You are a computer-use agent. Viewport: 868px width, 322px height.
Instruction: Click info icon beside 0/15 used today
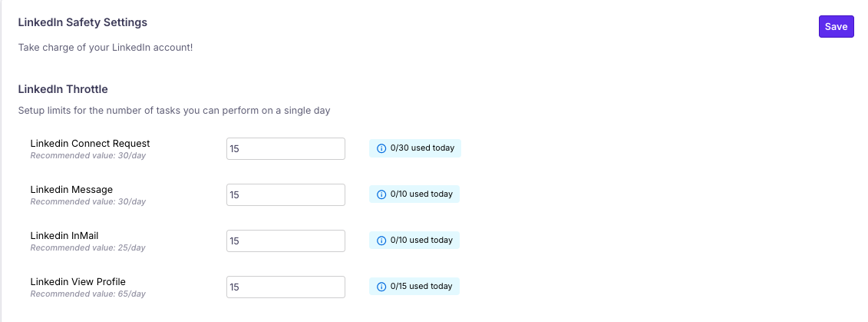(381, 287)
